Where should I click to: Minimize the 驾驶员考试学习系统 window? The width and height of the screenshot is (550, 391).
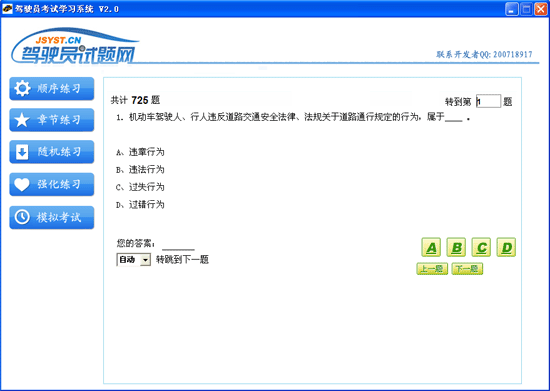coord(512,9)
